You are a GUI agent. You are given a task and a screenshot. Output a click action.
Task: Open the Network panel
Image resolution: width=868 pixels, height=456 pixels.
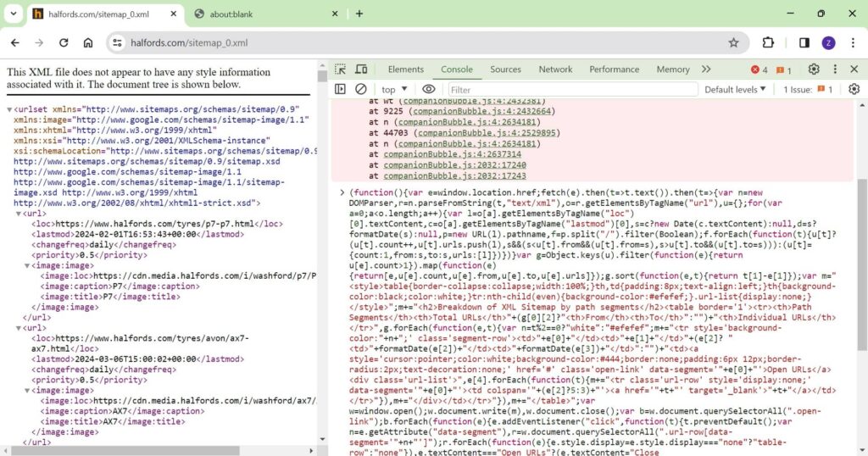[x=555, y=70]
